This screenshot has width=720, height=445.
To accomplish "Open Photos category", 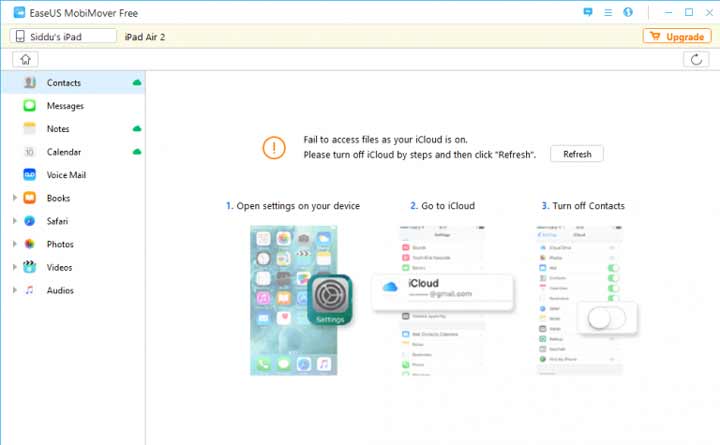I will [x=73, y=244].
